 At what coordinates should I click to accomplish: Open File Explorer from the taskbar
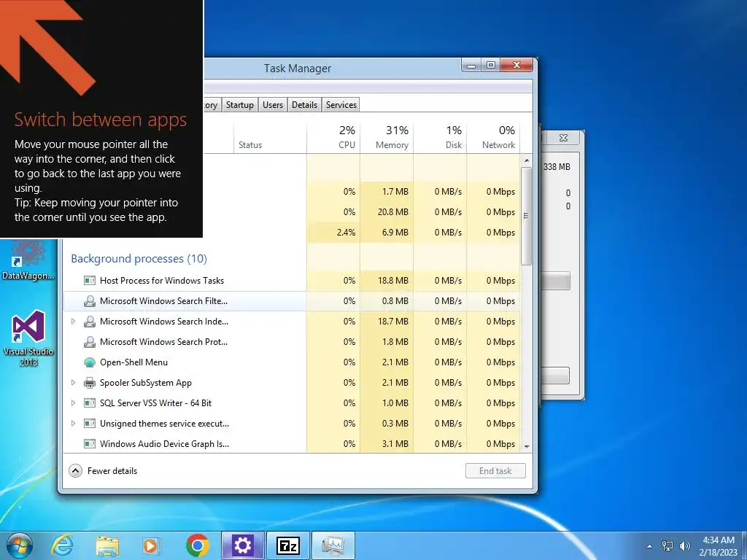click(107, 545)
